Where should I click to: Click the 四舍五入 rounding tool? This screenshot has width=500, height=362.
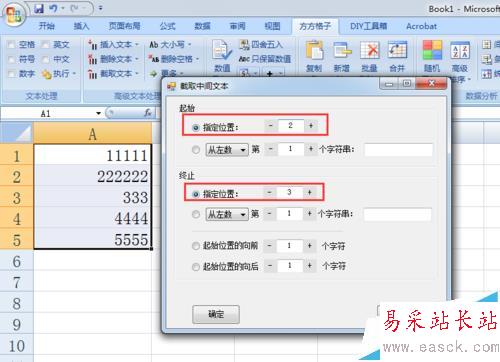[x=261, y=44]
